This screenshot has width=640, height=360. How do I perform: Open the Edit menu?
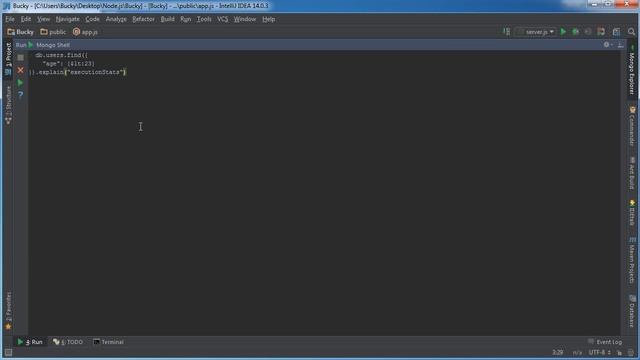(26, 19)
